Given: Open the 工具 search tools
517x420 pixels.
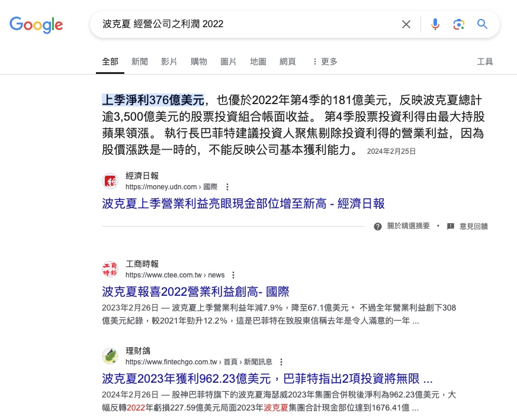Looking at the screenshot, I should 484,62.
